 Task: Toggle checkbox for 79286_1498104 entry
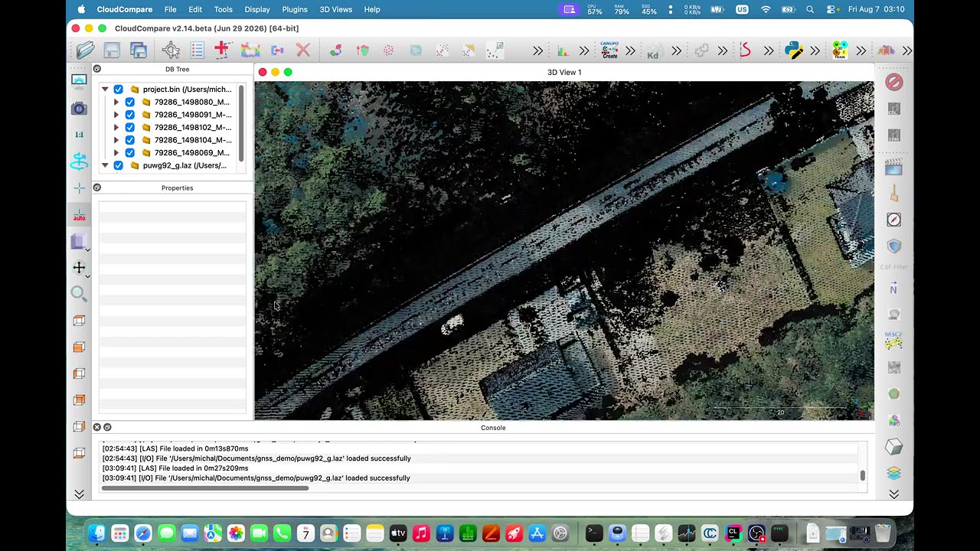point(129,140)
